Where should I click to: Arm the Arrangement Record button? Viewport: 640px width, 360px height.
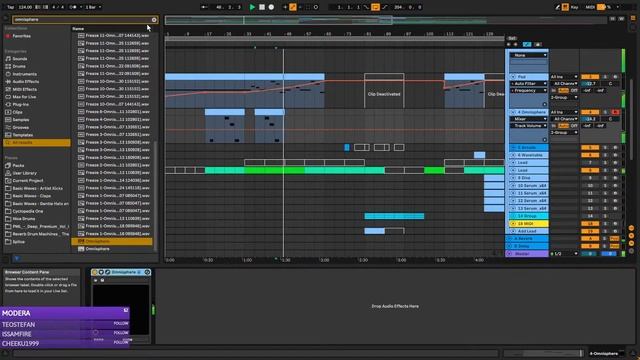pos(271,7)
